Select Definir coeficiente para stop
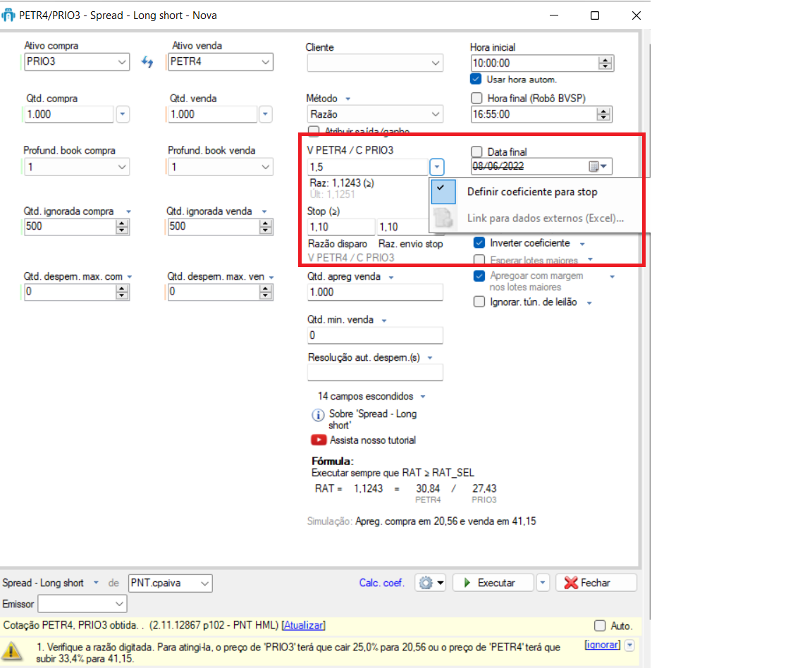 click(532, 192)
